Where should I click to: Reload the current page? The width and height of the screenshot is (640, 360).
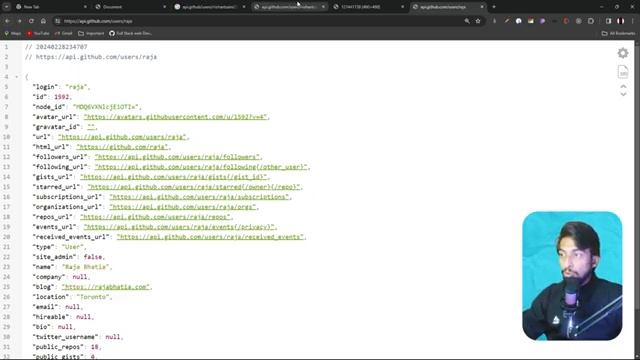[31, 21]
